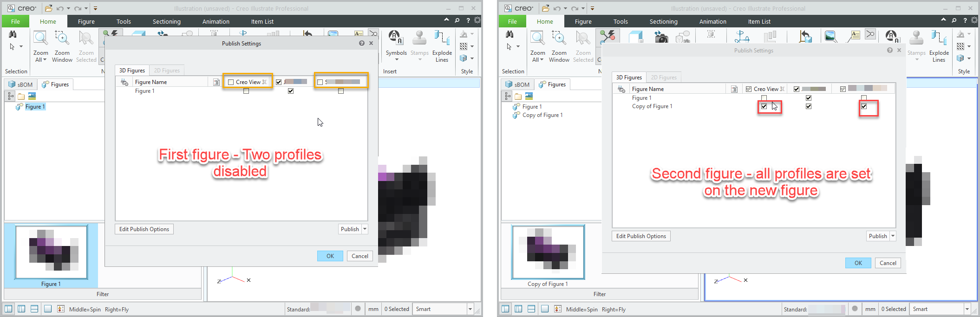Click the binoculars Find icon in left window
Viewport: 980px width, 317px height.
click(x=13, y=34)
